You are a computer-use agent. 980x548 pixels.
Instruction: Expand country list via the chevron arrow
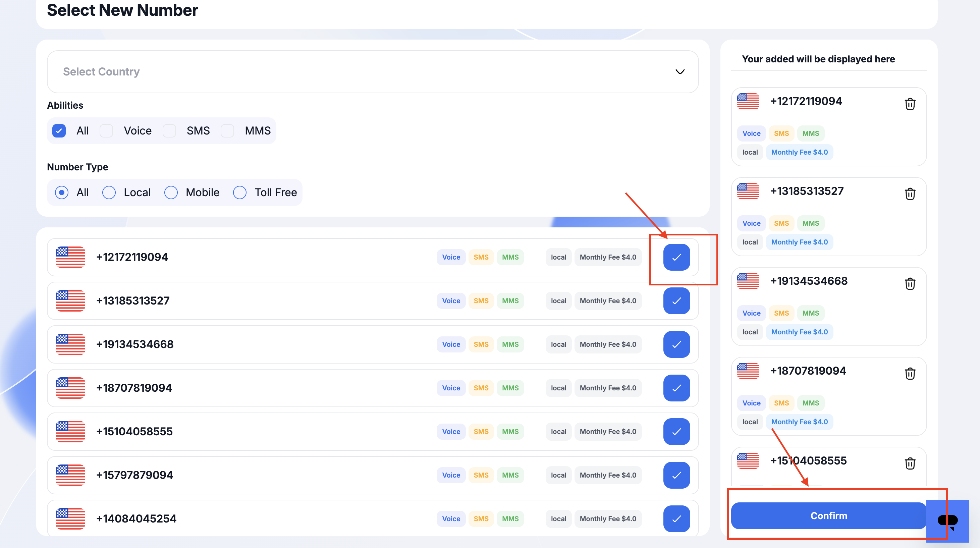[x=680, y=72]
